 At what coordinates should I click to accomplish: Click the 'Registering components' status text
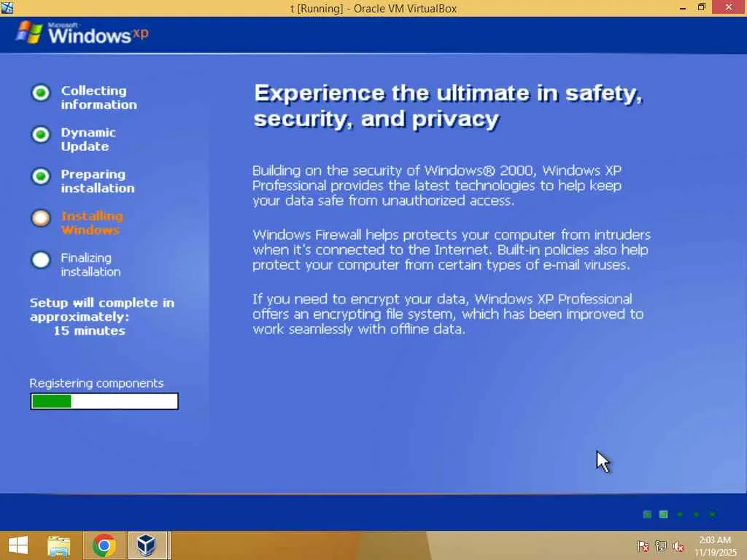96,384
